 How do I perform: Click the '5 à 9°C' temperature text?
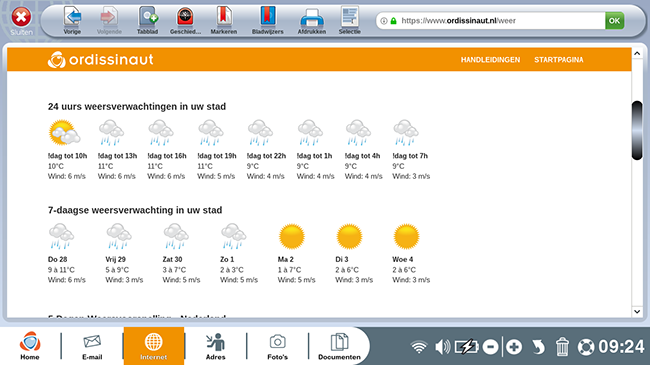click(x=117, y=270)
